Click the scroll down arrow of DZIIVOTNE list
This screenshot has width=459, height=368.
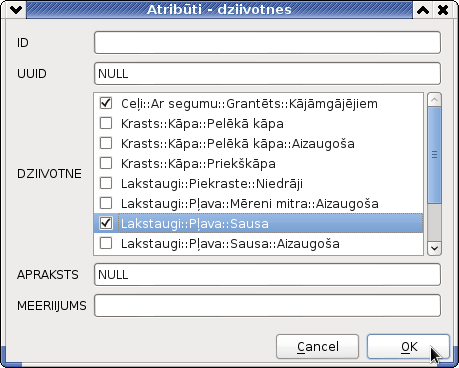(434, 248)
